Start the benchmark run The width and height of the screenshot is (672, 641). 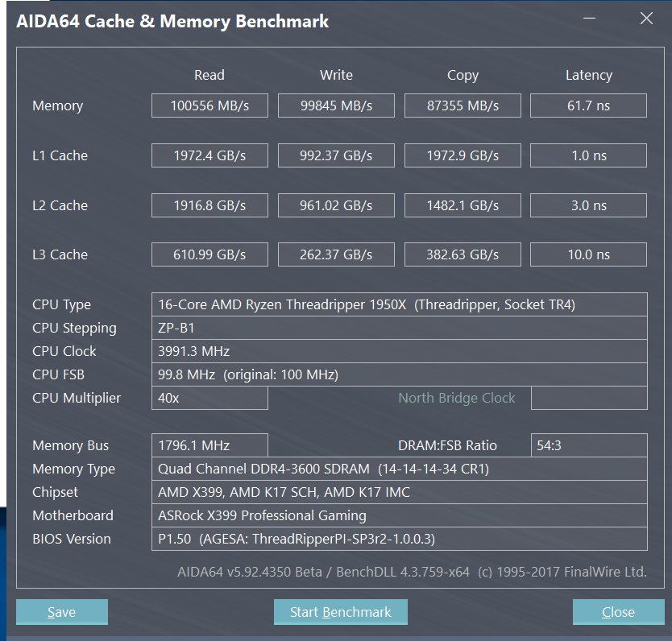(340, 611)
